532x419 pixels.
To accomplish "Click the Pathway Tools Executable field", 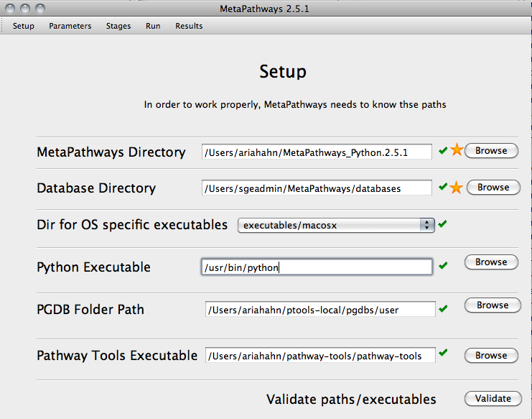I will click(x=320, y=355).
